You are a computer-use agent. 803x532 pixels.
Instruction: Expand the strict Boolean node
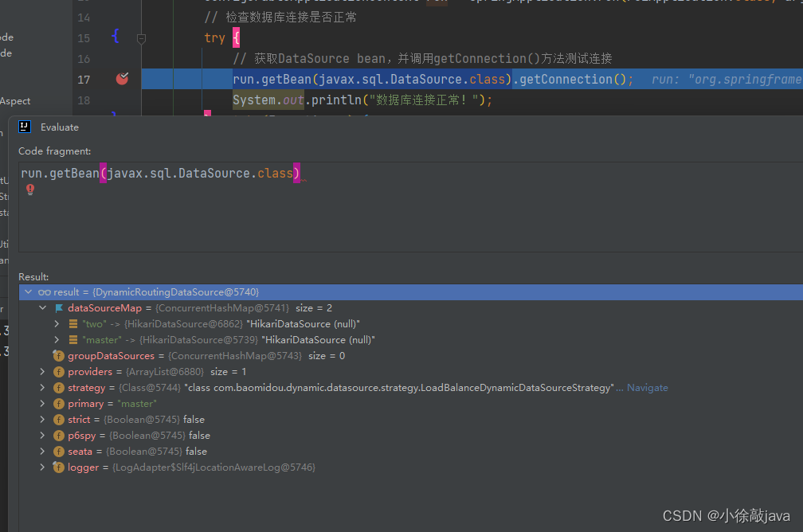tap(42, 419)
